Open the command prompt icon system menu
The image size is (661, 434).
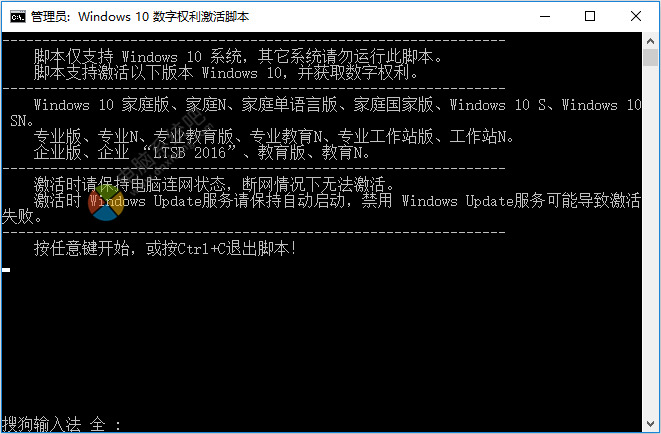(x=18, y=17)
